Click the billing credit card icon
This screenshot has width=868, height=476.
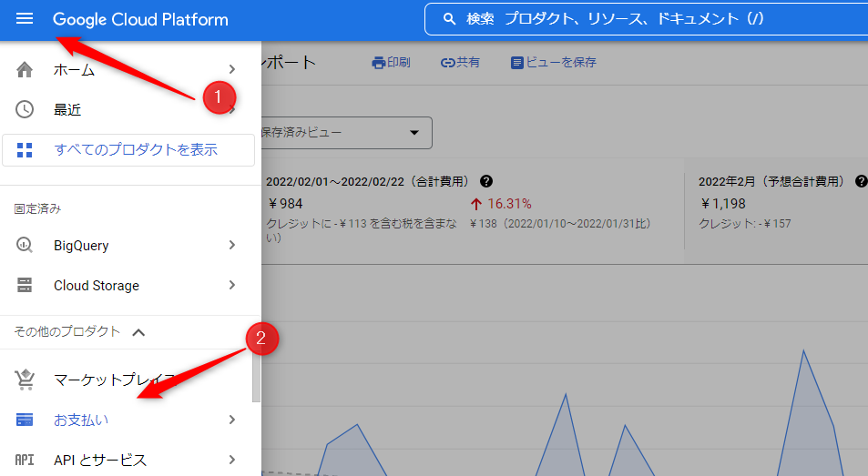[25, 420]
